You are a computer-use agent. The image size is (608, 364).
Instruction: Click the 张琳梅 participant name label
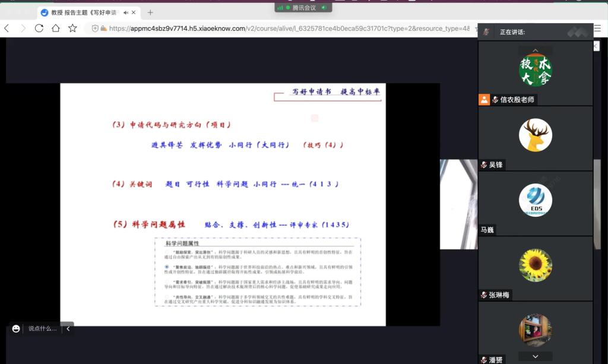coord(499,295)
